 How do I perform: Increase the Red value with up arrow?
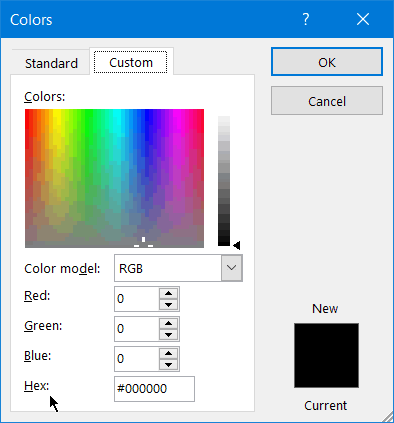(x=168, y=293)
